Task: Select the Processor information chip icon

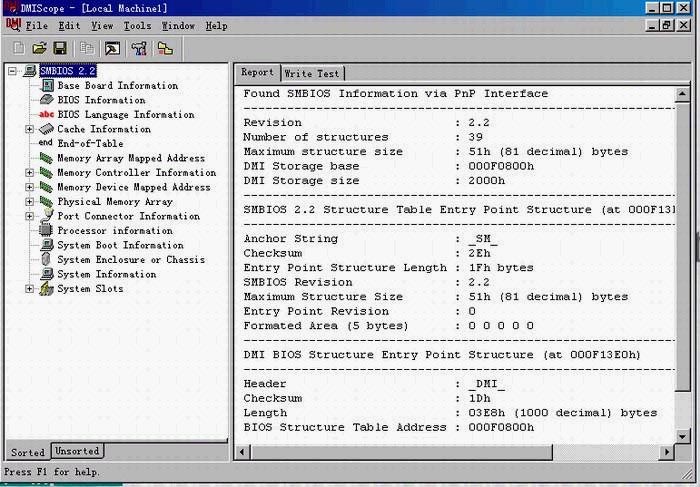Action: coord(46,231)
